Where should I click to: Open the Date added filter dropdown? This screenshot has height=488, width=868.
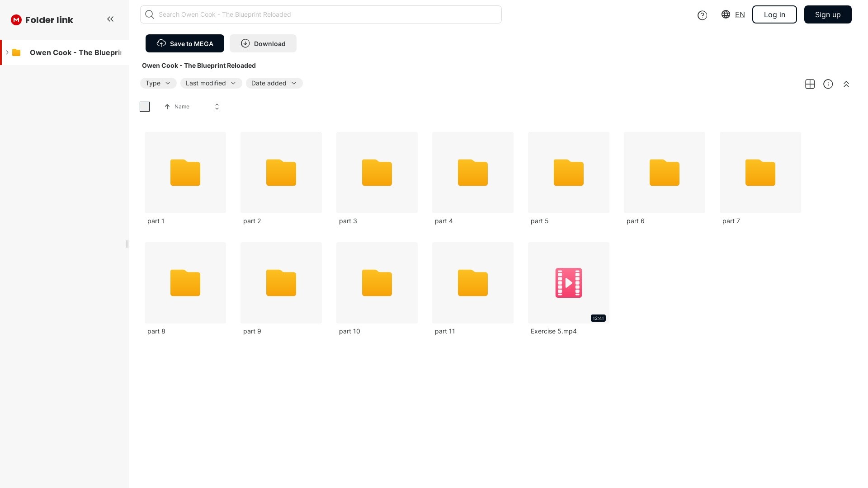[x=274, y=83]
